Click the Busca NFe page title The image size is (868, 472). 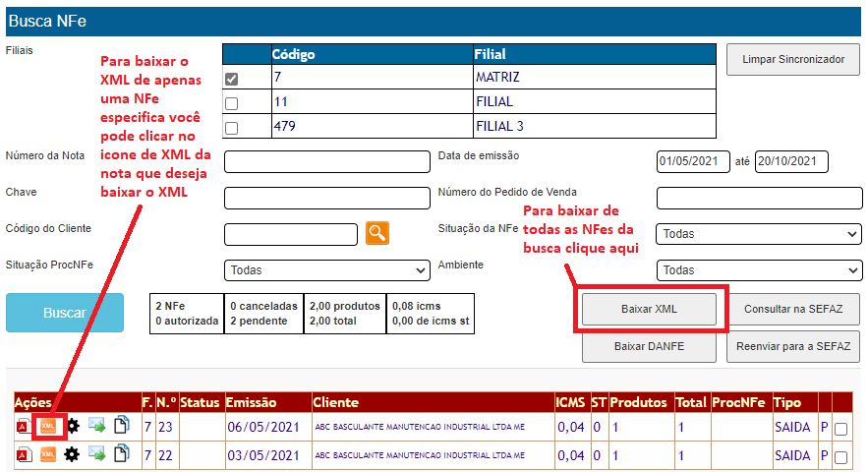point(47,21)
